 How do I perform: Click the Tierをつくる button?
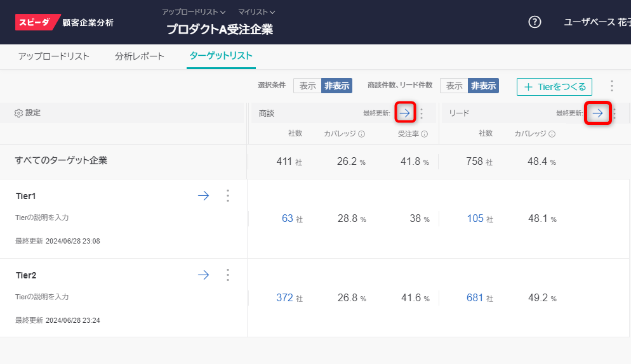[x=554, y=87]
